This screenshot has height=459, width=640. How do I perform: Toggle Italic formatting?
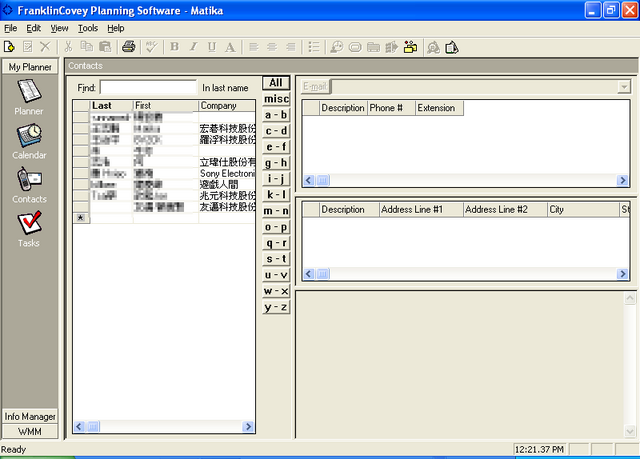[193, 47]
